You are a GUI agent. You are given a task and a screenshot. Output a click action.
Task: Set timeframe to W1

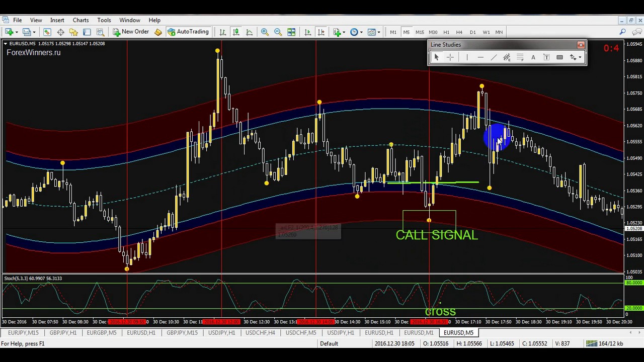click(486, 32)
